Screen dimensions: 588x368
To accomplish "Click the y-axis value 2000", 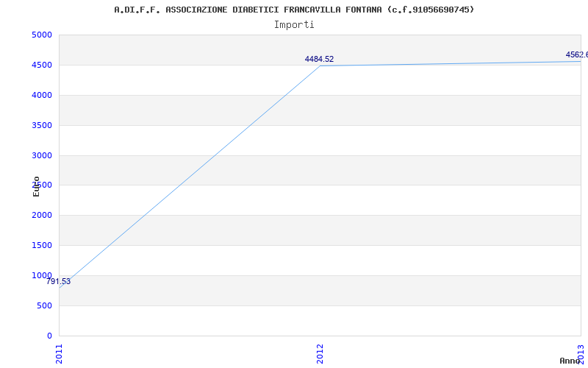I will click(42, 215).
